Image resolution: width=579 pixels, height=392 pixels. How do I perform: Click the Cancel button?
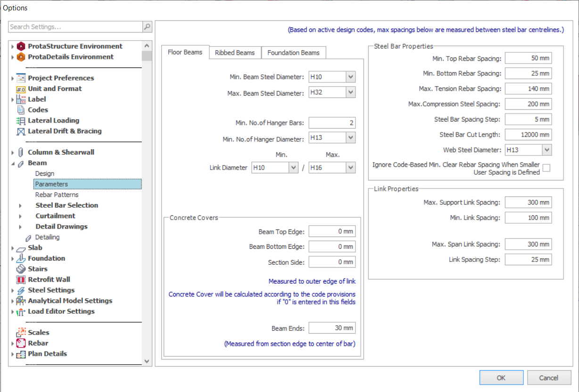click(549, 377)
